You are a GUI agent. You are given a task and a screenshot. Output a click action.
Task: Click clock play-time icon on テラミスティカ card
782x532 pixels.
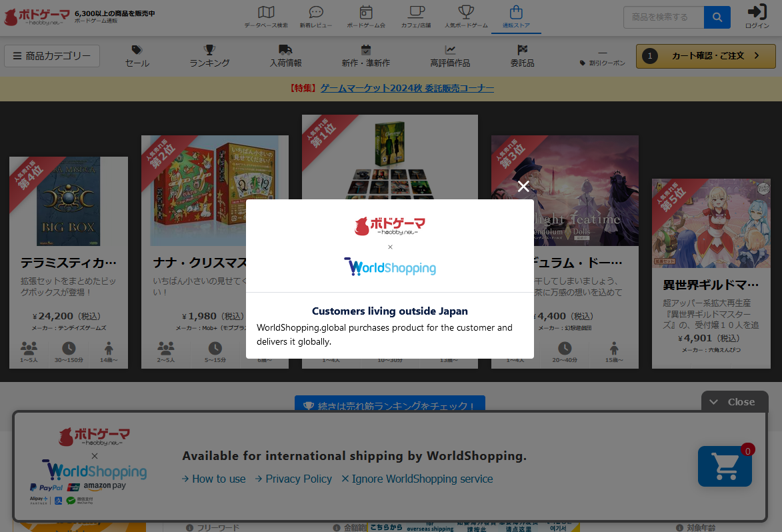tap(69, 348)
